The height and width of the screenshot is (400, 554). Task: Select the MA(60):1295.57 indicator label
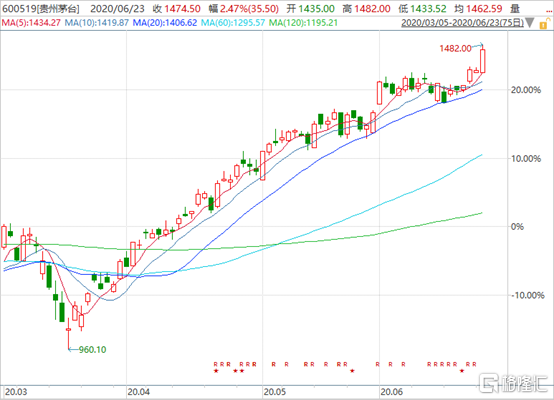pyautogui.click(x=233, y=23)
